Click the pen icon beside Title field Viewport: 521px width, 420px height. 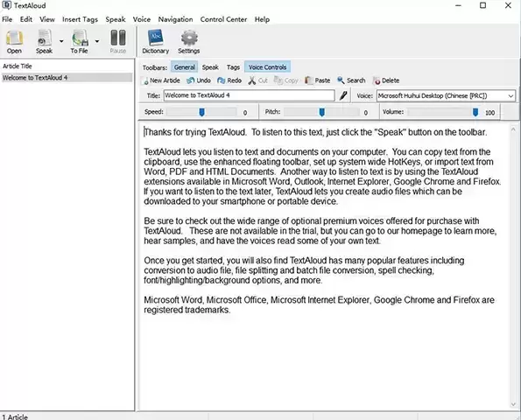(x=343, y=95)
